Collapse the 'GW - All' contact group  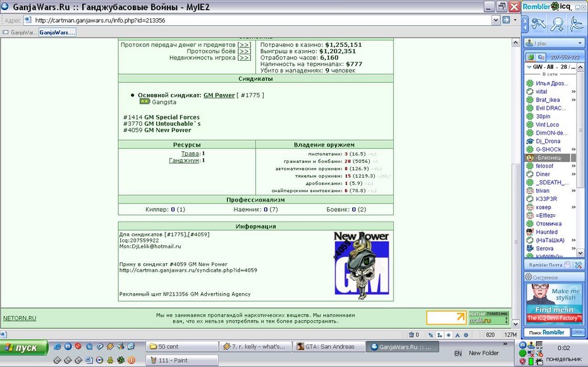click(x=529, y=67)
